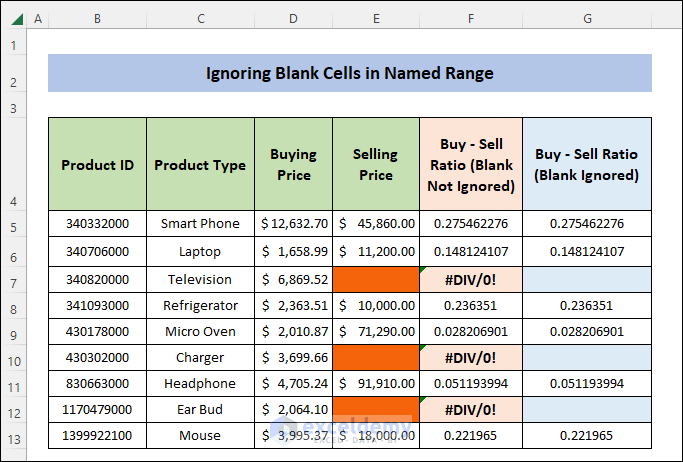Click the 340706000 product ID cell

[x=98, y=252]
